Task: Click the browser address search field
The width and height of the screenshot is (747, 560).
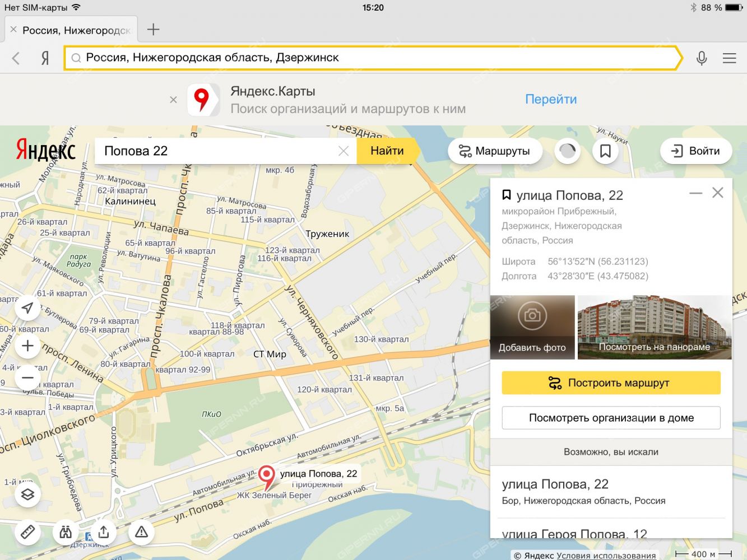Action: tap(373, 58)
